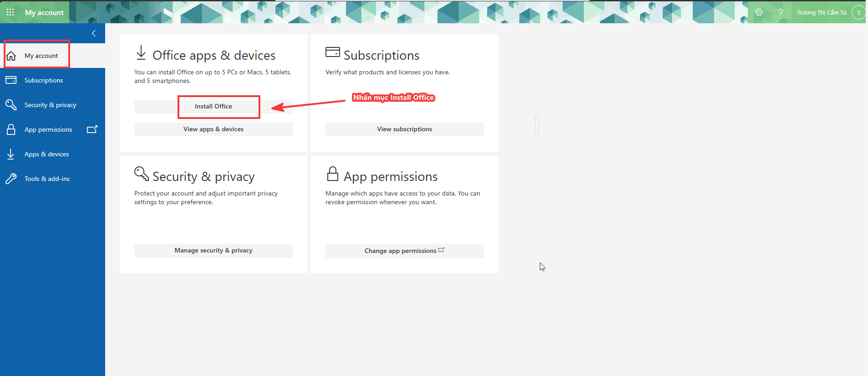Go to Subscriptions in sidebar
This screenshot has width=868, height=376.
(x=53, y=80)
